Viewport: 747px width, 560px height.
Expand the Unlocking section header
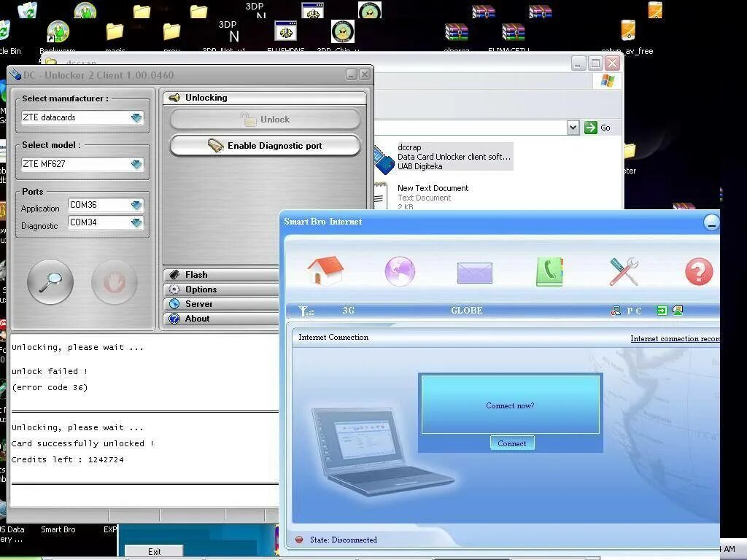tap(264, 98)
